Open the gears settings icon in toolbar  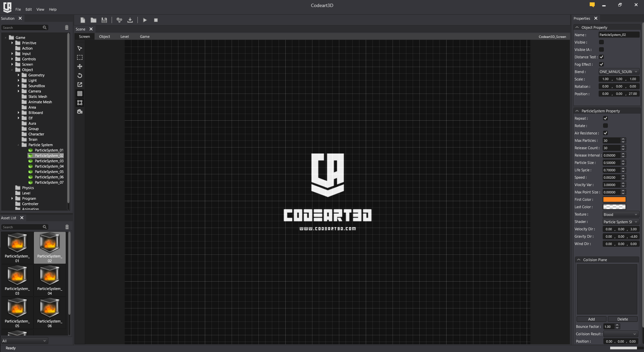[x=119, y=20]
